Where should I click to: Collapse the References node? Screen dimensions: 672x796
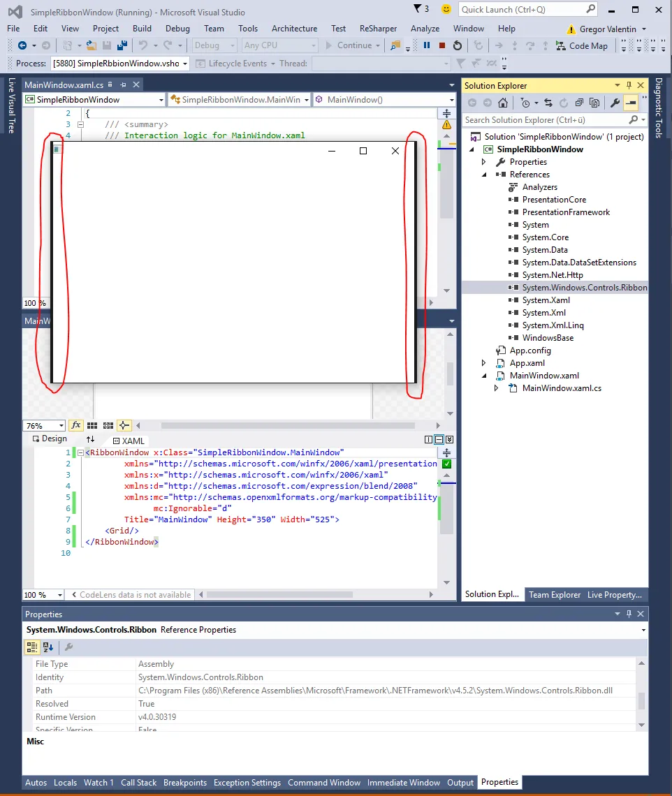coord(484,175)
